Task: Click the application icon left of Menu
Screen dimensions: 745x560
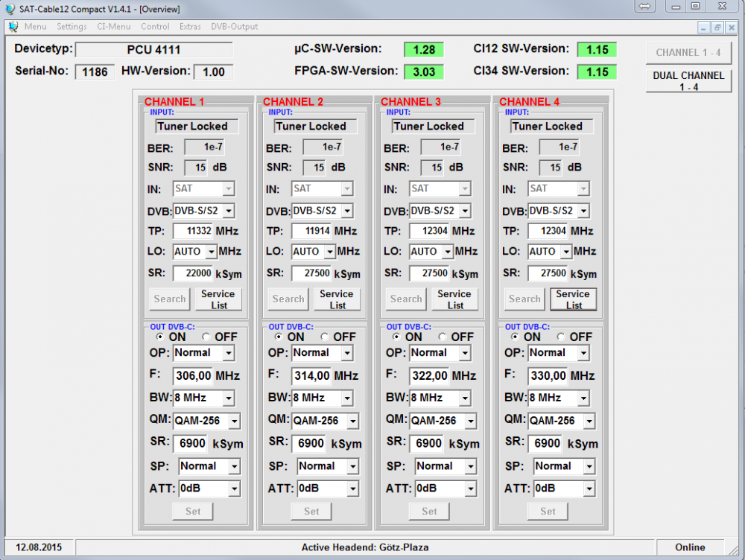Action: coord(13,27)
